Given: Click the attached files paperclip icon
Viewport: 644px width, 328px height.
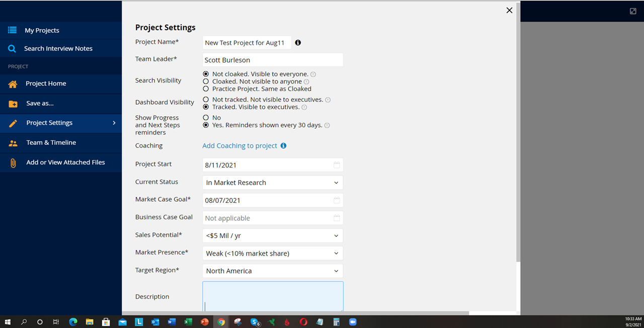Looking at the screenshot, I should pos(13,162).
